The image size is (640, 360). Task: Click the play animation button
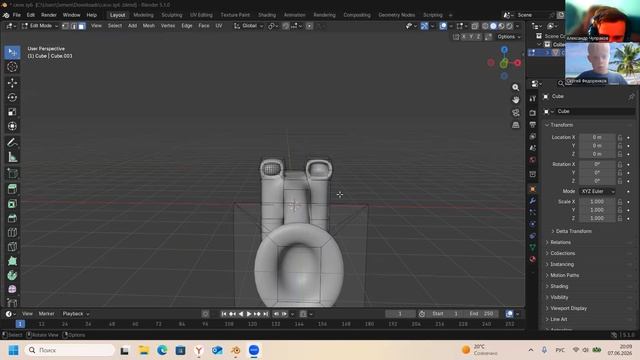pos(249,314)
